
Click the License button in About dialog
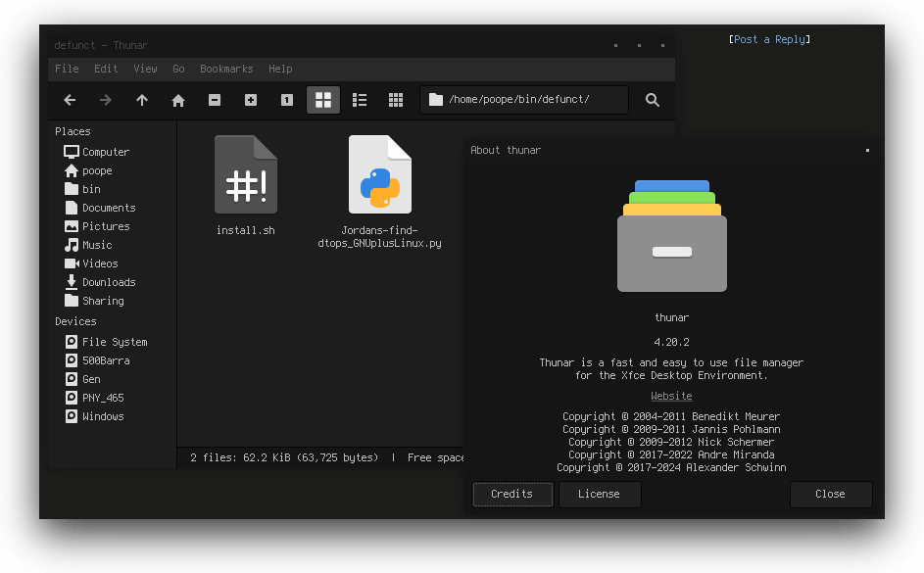coord(600,494)
